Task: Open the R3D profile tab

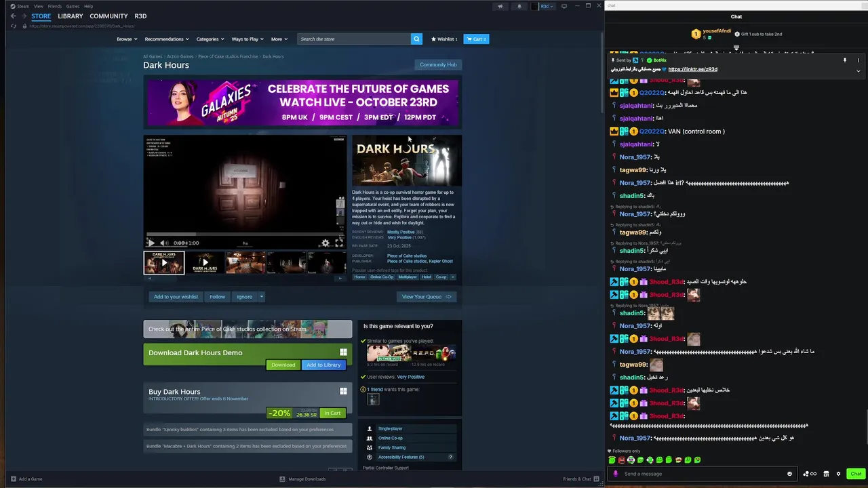Action: pos(140,16)
